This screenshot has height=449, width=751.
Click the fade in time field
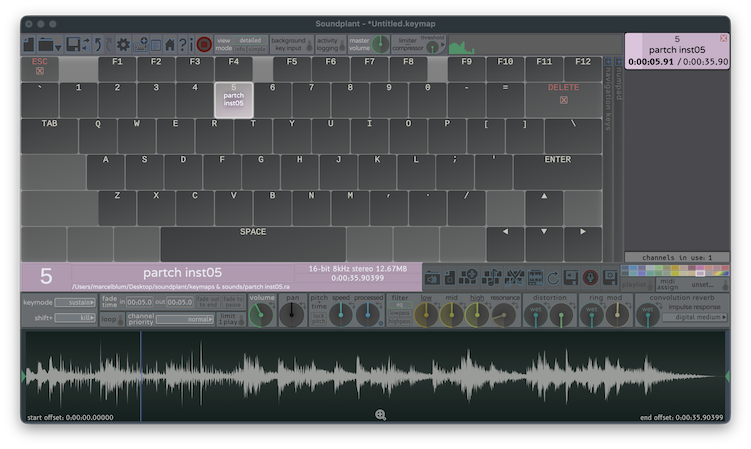coord(139,302)
